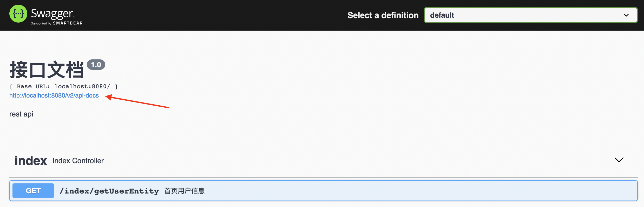Click the Swagger wordmark text
Screen dimensions: 644x207
[x=52, y=13]
